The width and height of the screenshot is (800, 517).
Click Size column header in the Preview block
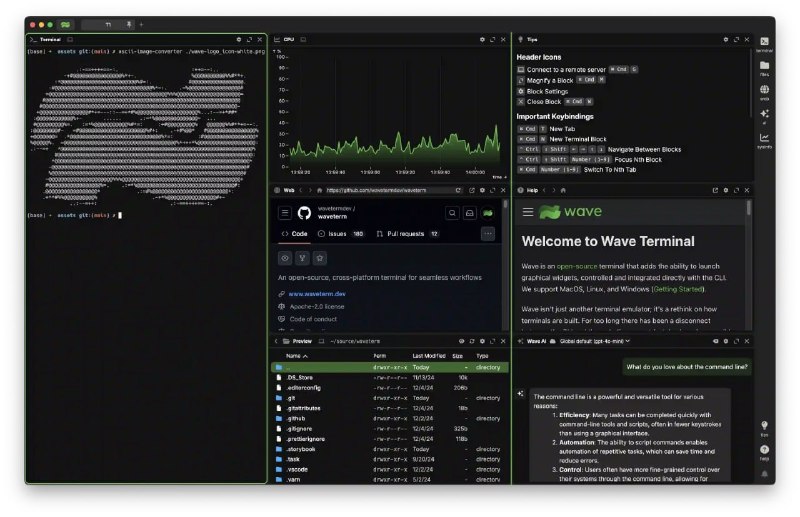(458, 356)
